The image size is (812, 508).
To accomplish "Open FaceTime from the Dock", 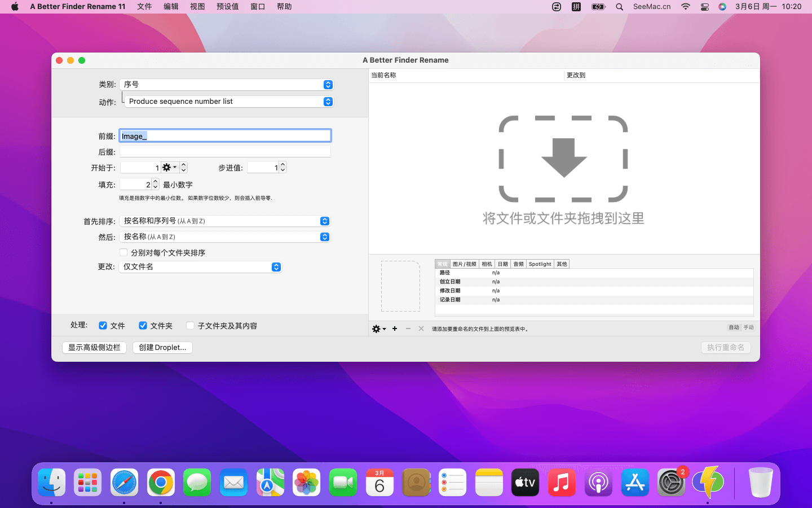I will click(x=343, y=483).
